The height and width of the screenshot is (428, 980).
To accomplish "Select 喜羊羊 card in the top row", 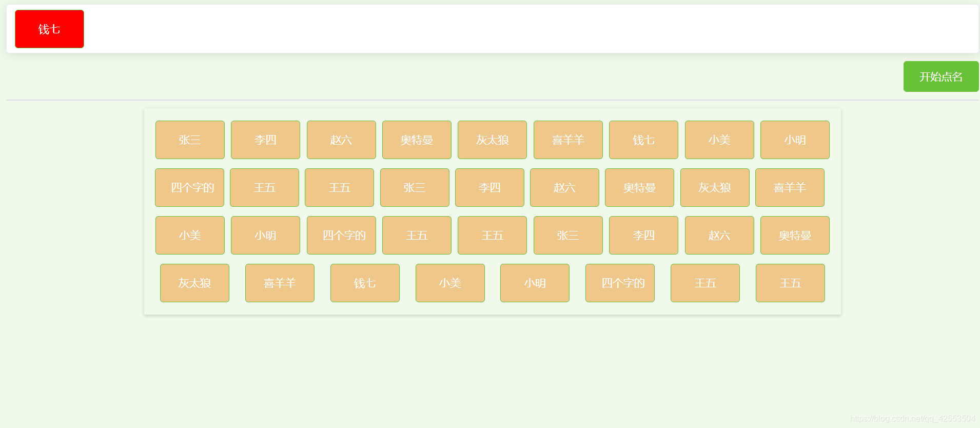I will point(568,140).
